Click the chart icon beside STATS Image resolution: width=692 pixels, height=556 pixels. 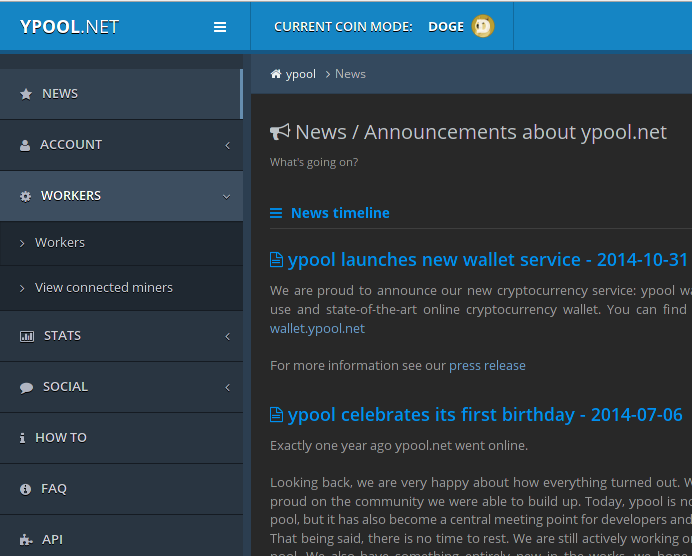click(x=27, y=337)
